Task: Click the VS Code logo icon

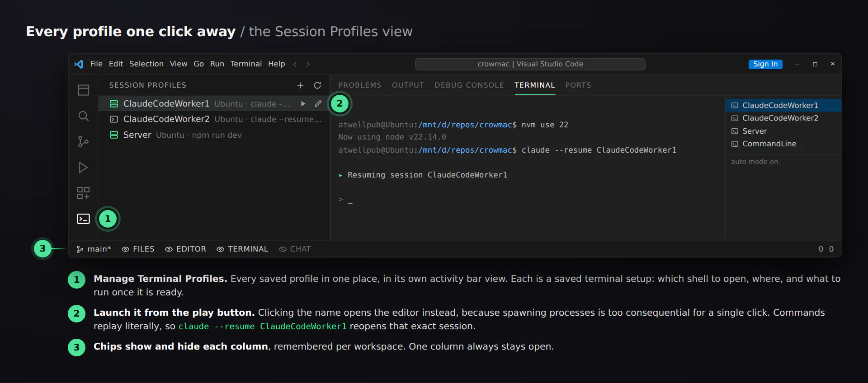Action: pos(79,64)
